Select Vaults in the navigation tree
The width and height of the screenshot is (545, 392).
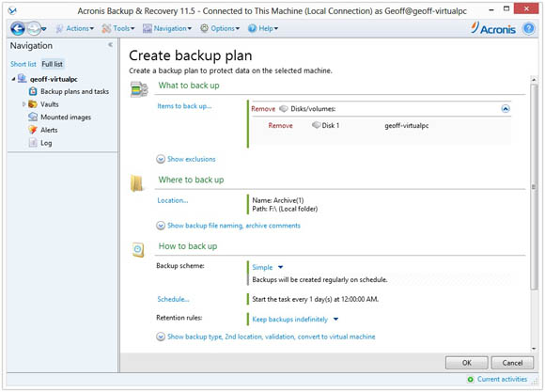(50, 104)
